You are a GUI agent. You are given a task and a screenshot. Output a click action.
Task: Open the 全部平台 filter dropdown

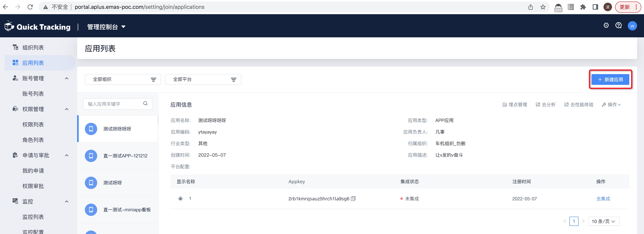pyautogui.click(x=203, y=79)
